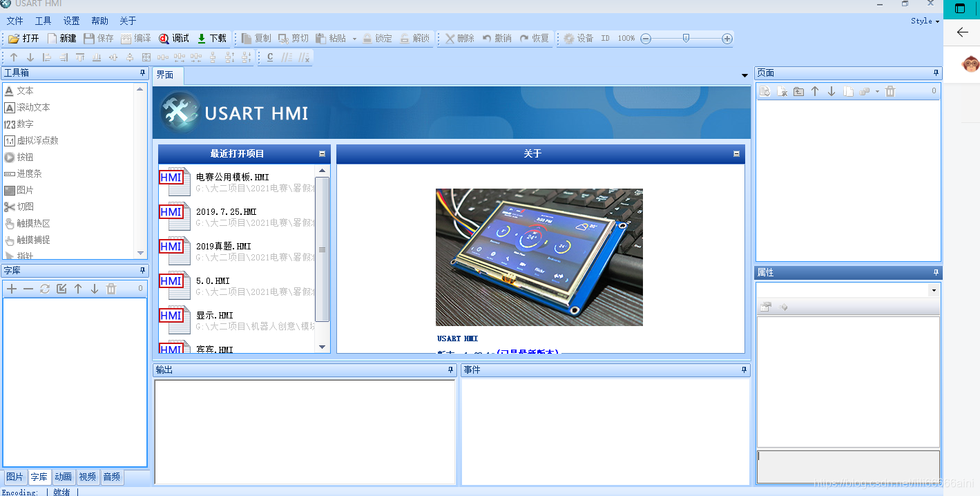Viewport: 980px width, 496px height.
Task: Select the 文本 text tool
Action: coord(19,90)
